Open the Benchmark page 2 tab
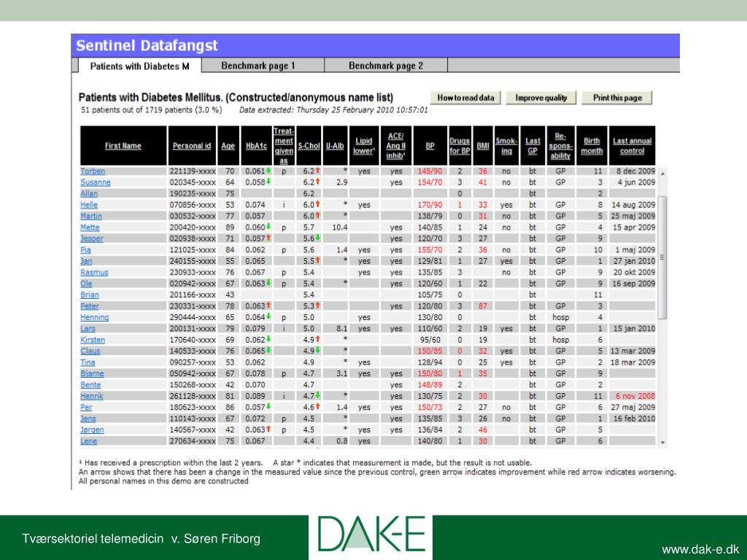This screenshot has height=560, width=747. (385, 66)
